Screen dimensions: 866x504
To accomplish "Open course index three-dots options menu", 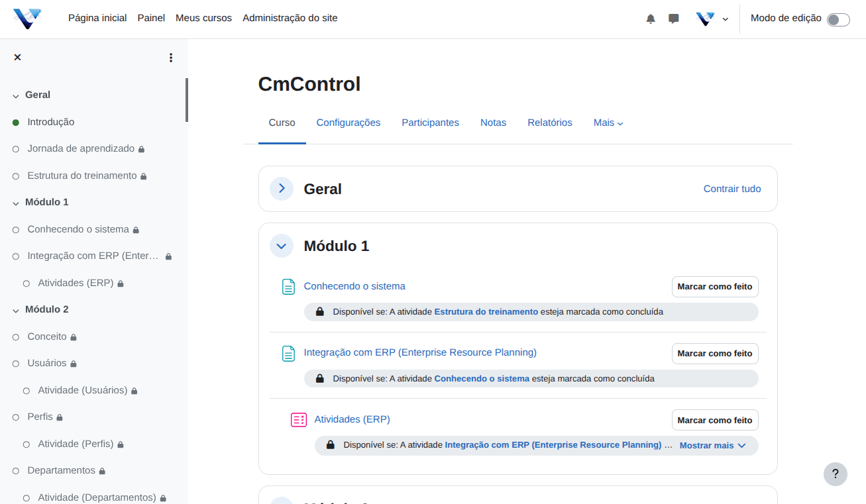I will (171, 58).
